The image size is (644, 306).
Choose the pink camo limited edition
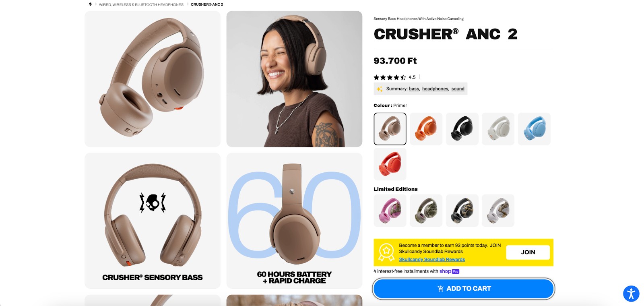(390, 211)
